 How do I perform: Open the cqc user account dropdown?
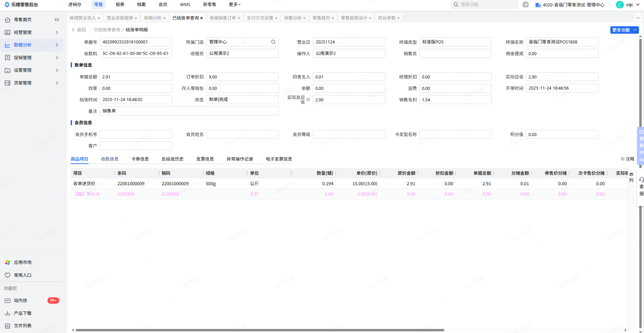[x=633, y=5]
